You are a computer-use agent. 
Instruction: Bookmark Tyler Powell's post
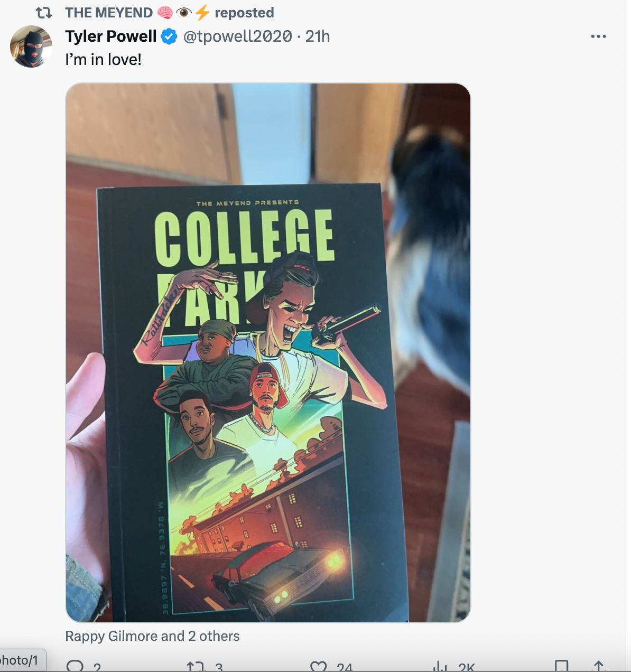(x=561, y=667)
